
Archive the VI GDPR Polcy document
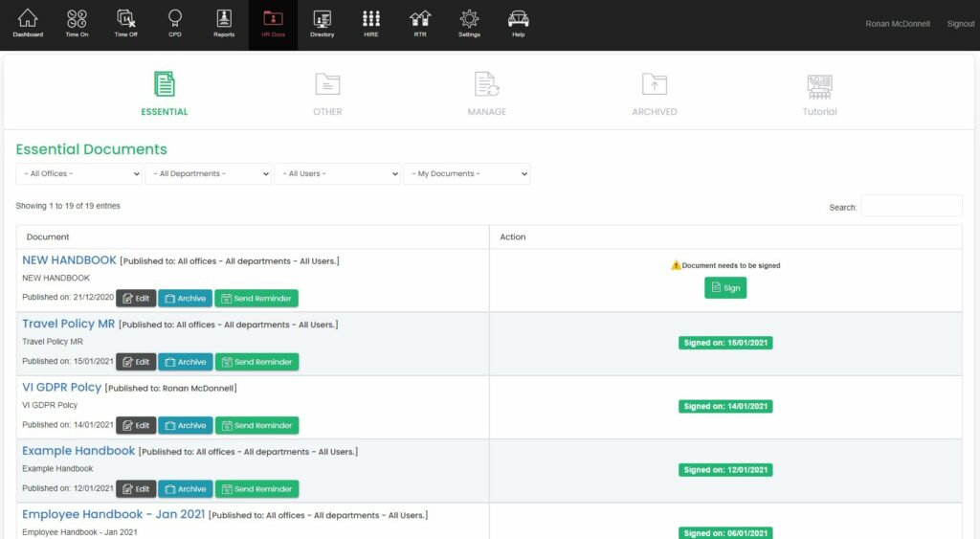(x=186, y=425)
